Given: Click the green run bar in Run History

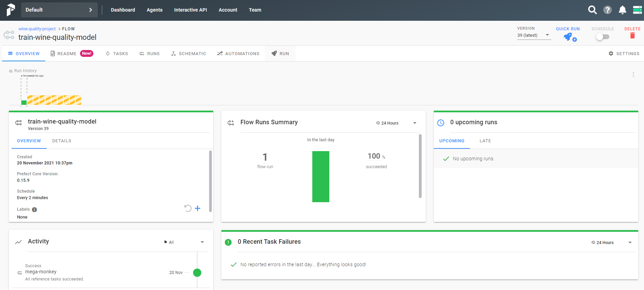Looking at the screenshot, I should [24, 102].
